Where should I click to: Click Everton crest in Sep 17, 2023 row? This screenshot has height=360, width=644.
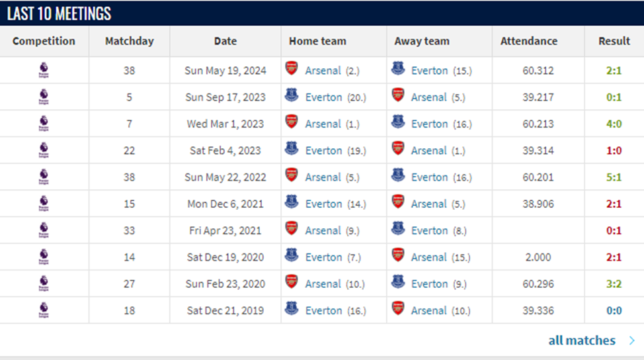292,95
